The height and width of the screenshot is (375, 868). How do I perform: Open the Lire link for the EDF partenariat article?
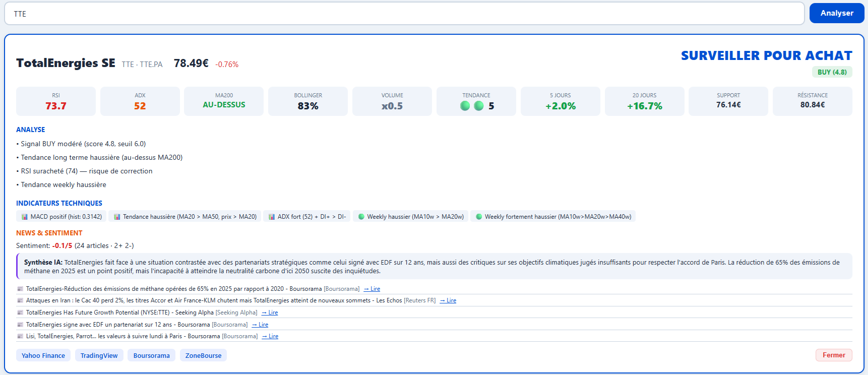coord(260,325)
